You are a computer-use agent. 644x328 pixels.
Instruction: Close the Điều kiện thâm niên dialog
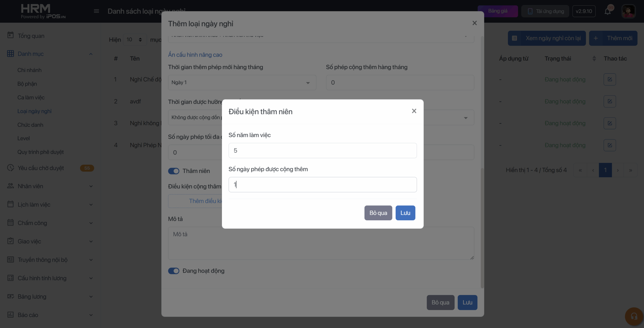tap(414, 111)
